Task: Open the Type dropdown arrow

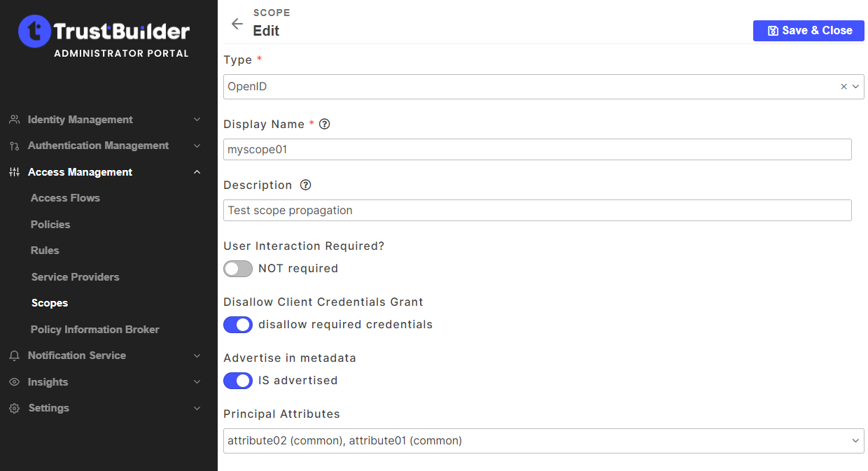Action: coord(855,87)
